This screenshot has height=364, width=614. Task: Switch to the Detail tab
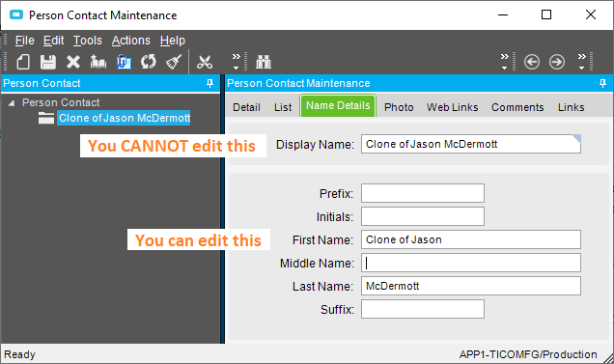[246, 107]
